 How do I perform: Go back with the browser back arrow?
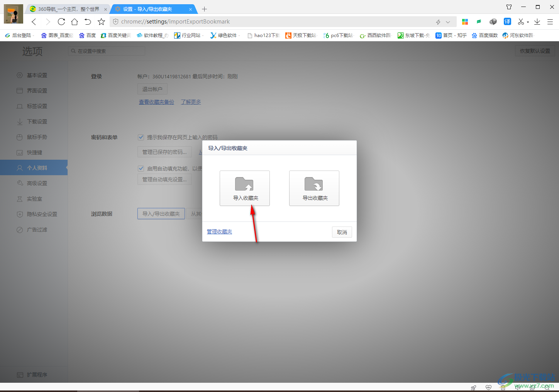pos(34,22)
